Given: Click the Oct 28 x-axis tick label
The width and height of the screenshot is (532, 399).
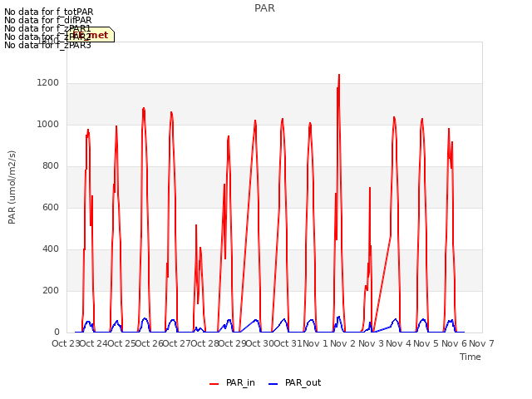Looking at the screenshot, I should tap(205, 343).
